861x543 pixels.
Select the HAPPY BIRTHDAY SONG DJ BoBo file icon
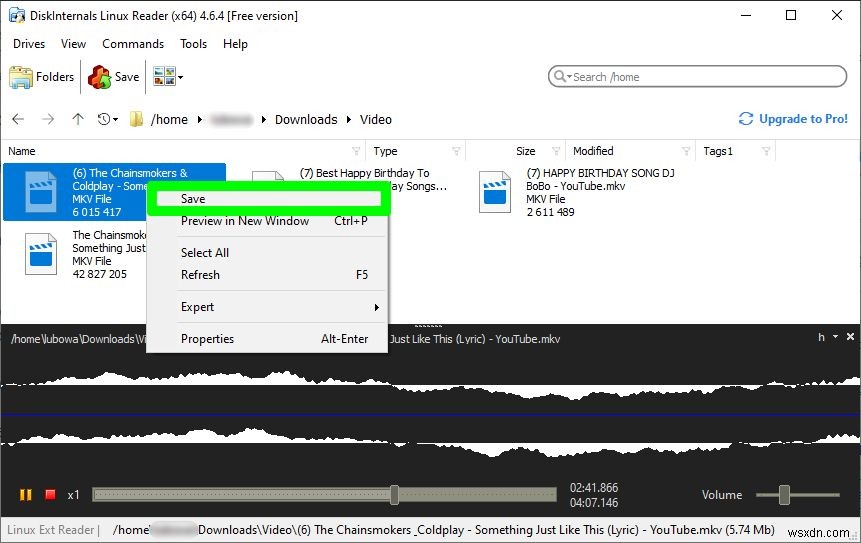pos(495,192)
